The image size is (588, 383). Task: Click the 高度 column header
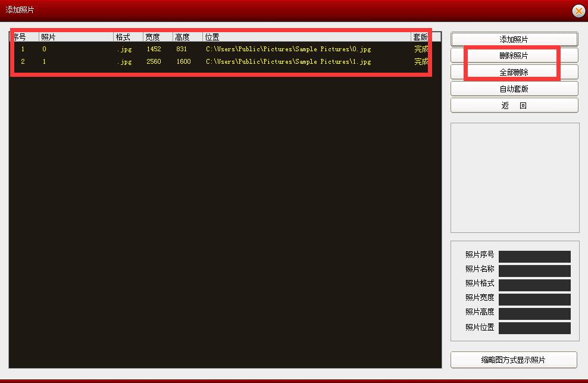[187, 37]
